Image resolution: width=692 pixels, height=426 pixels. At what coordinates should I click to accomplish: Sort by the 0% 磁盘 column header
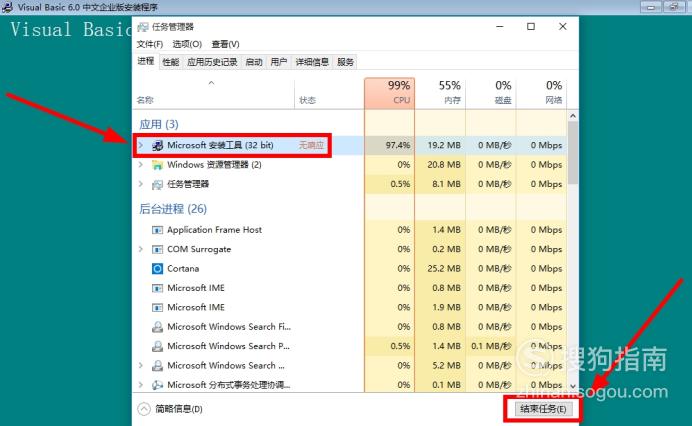[491, 93]
